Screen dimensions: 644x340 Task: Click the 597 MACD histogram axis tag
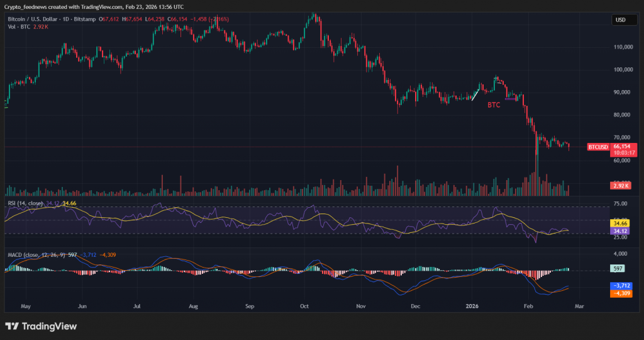click(618, 268)
